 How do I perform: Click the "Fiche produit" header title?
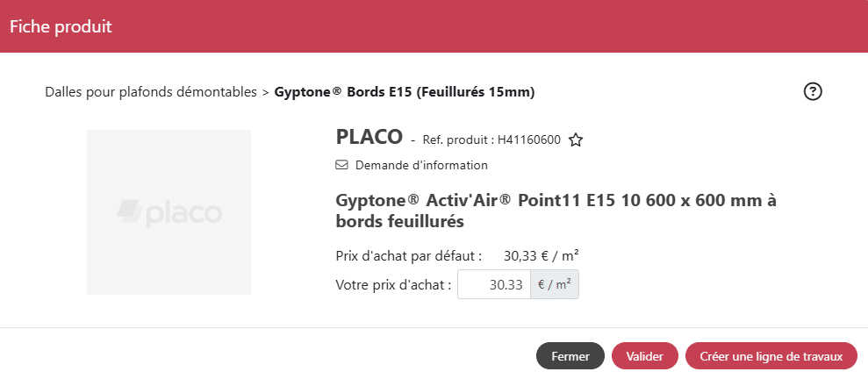[61, 26]
